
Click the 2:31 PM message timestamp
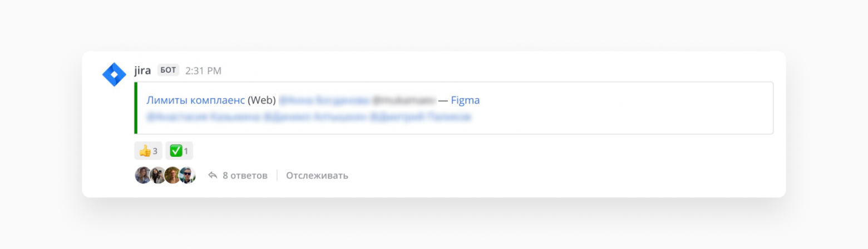[x=203, y=71]
